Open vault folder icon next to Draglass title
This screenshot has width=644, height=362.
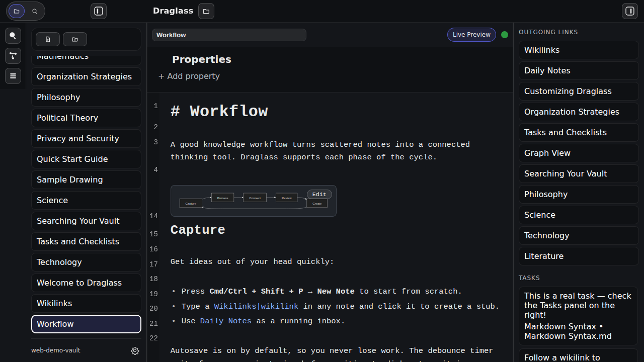click(206, 11)
